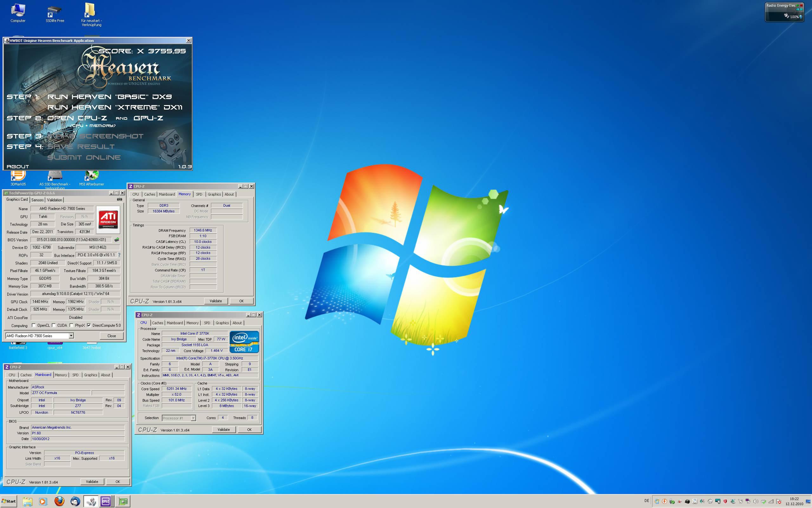Image resolution: width=812 pixels, height=508 pixels.
Task: Open Thunderbird from the taskbar
Action: (x=75, y=501)
